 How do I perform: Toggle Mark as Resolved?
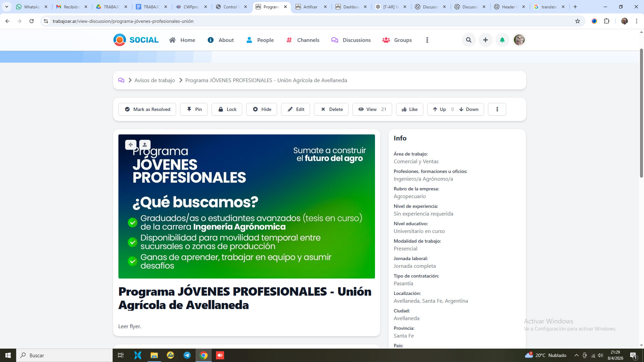tap(147, 109)
